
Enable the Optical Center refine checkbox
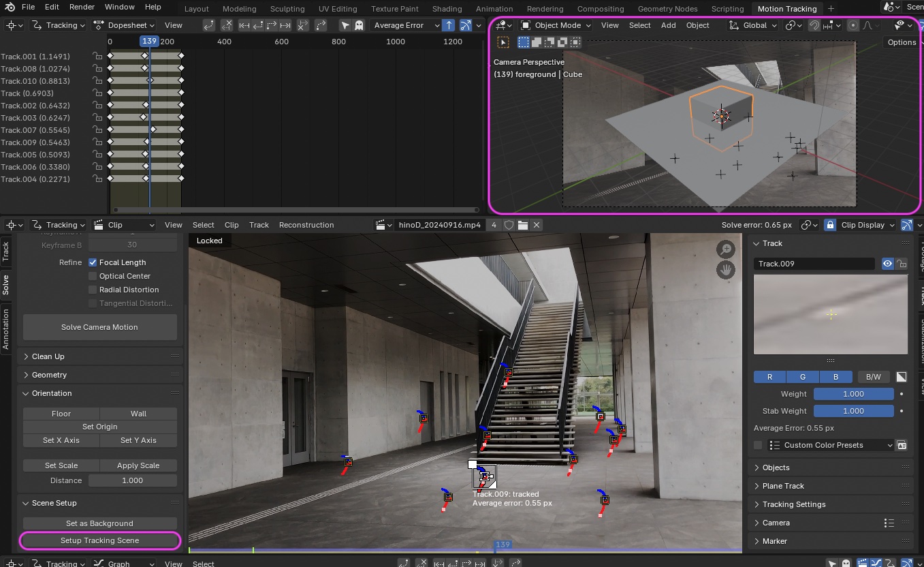click(93, 276)
